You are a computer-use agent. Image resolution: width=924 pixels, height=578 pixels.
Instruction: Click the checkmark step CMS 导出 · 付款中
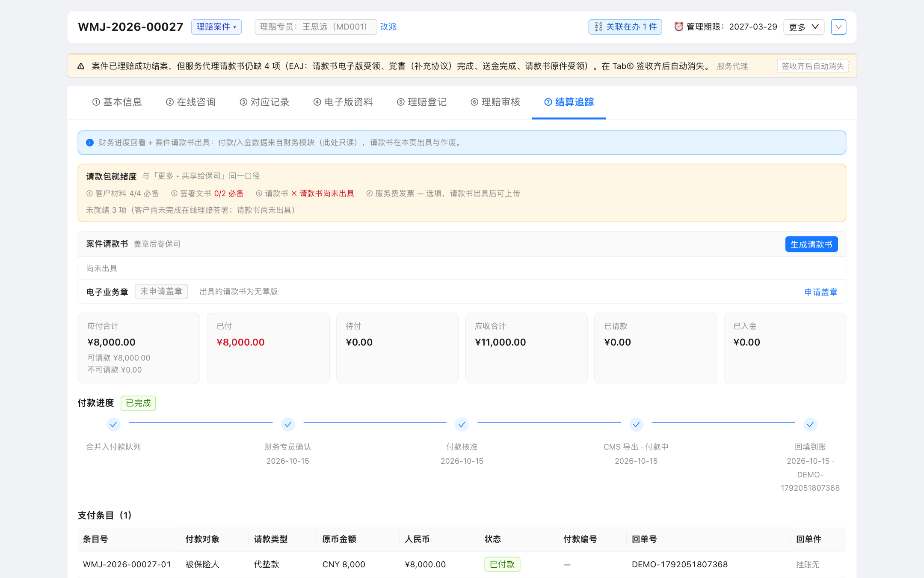tap(636, 424)
